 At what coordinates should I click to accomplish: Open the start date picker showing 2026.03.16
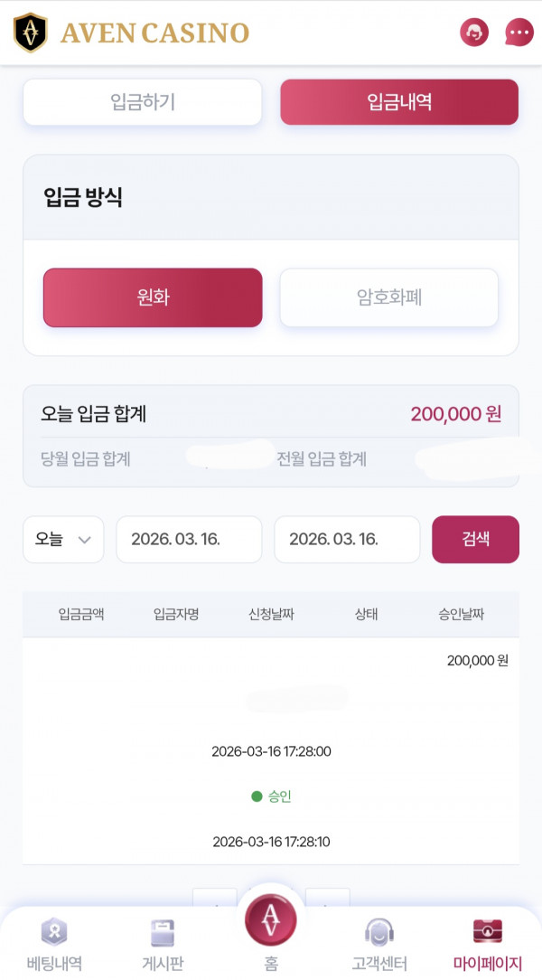(189, 539)
